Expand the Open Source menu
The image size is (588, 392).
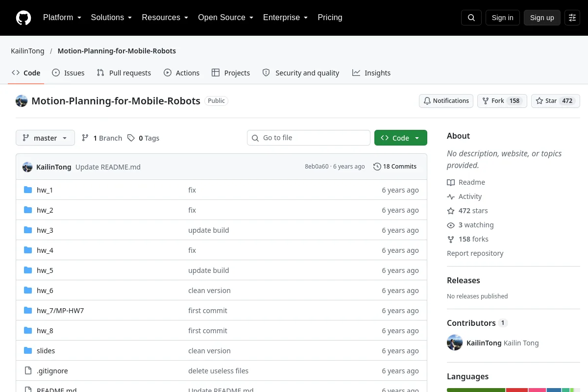[x=225, y=18]
